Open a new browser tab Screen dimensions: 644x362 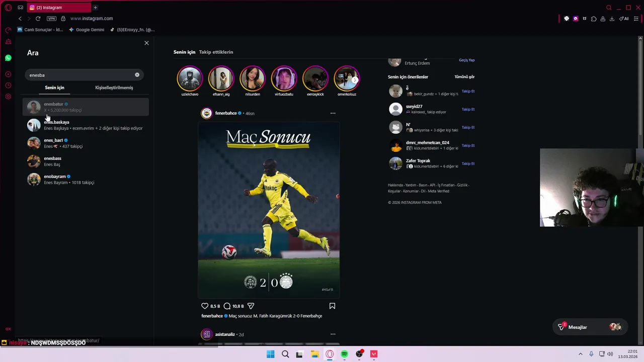click(95, 8)
